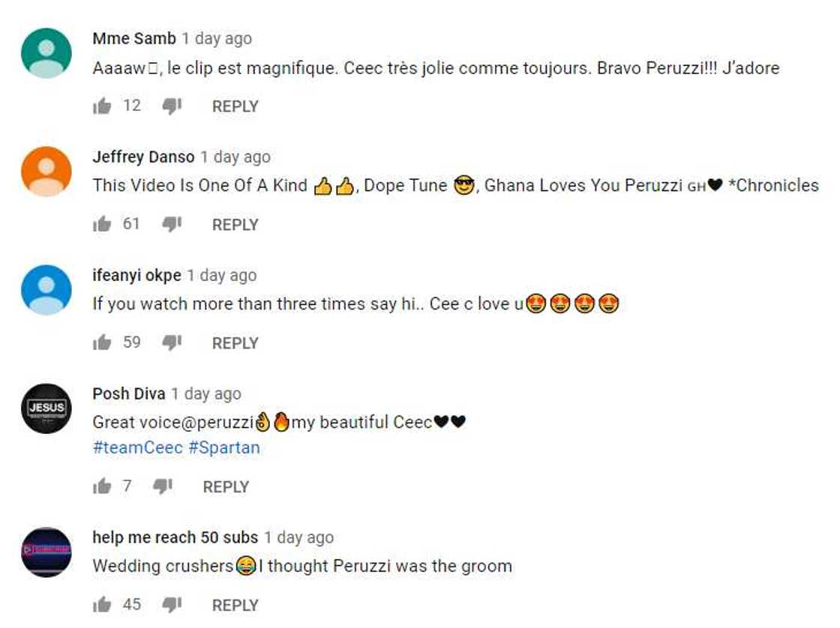Dislike Jeffrey Danso's comment
840x628 pixels.
[172, 224]
